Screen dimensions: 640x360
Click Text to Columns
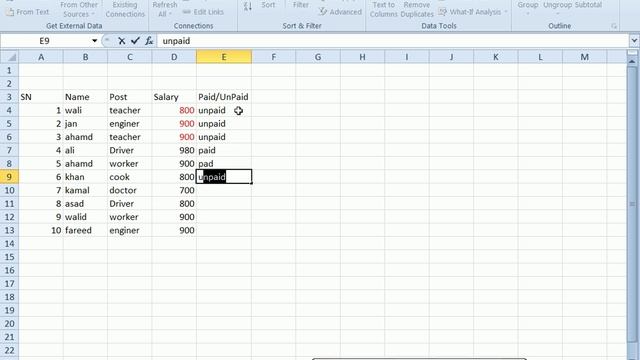click(384, 9)
